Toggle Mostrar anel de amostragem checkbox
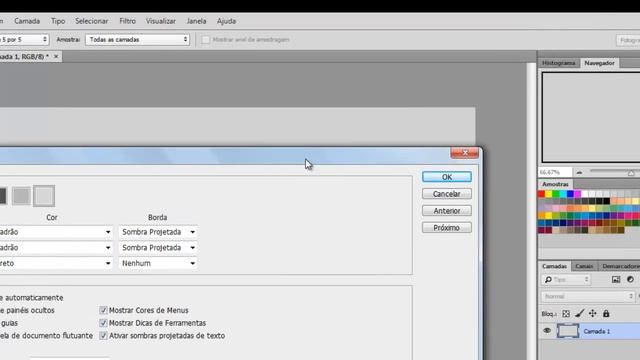This screenshot has width=640, height=360. click(206, 40)
